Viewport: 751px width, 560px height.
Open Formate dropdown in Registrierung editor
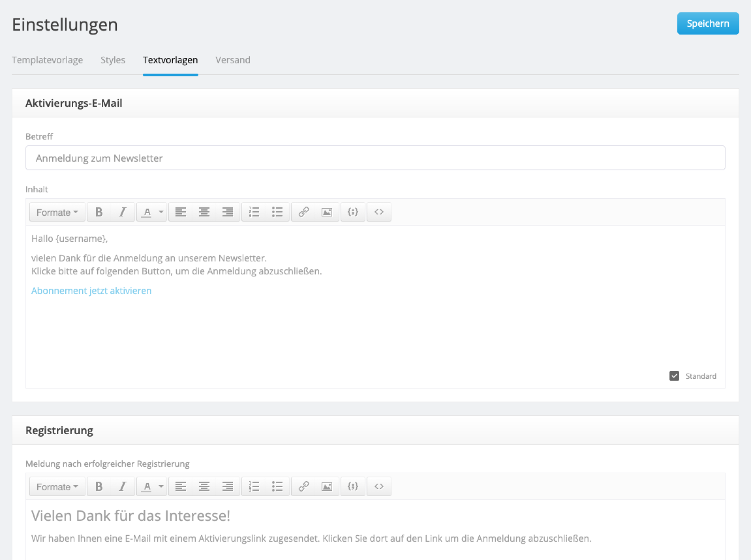tap(57, 486)
